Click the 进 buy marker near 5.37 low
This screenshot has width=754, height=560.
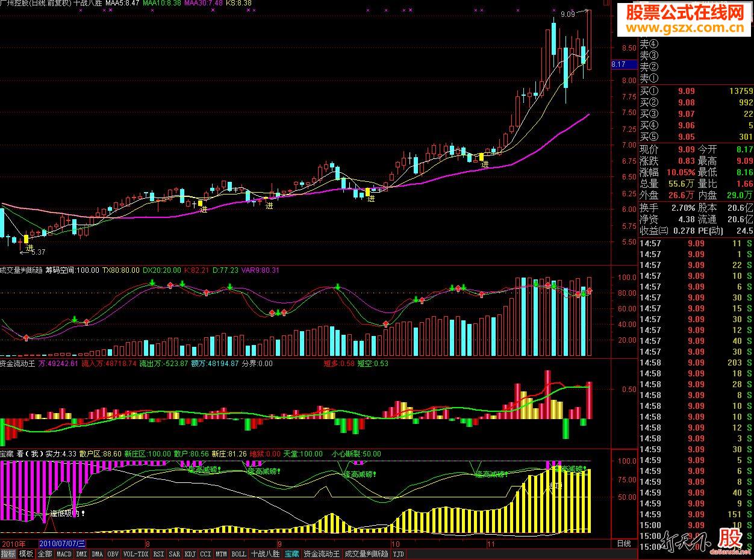click(30, 248)
